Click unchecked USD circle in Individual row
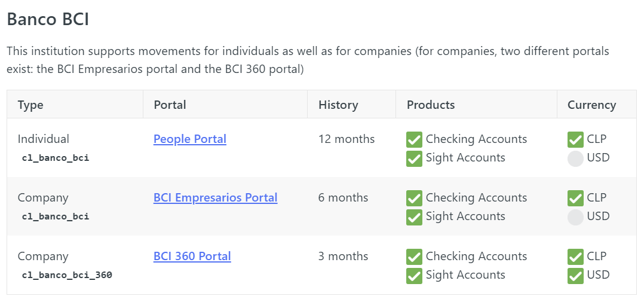Viewport: 644px width, 305px height. [x=575, y=158]
